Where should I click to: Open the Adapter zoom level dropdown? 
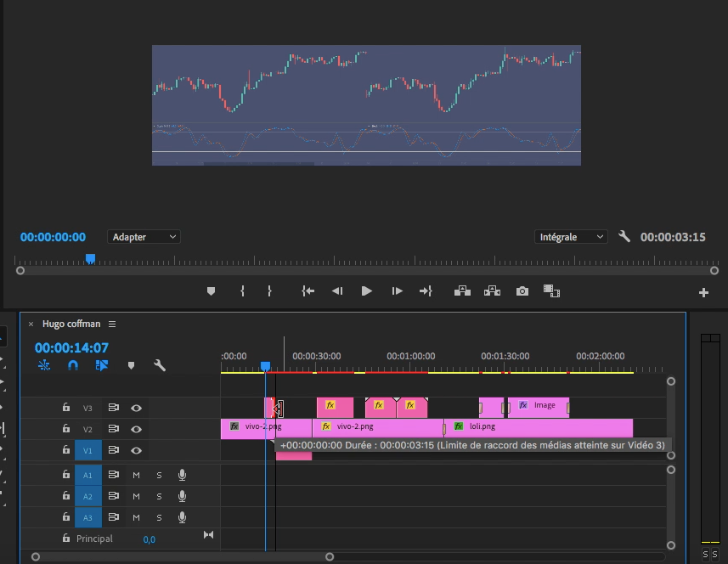pos(144,237)
